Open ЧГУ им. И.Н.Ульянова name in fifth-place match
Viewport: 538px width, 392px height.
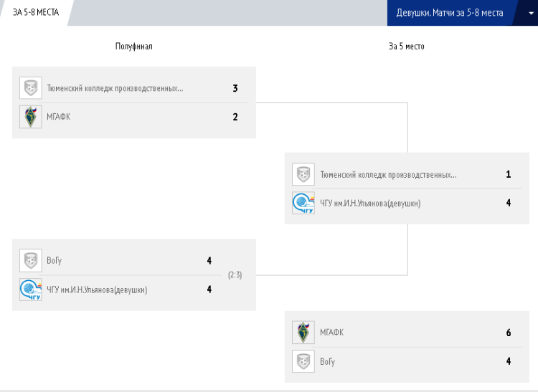(x=370, y=204)
